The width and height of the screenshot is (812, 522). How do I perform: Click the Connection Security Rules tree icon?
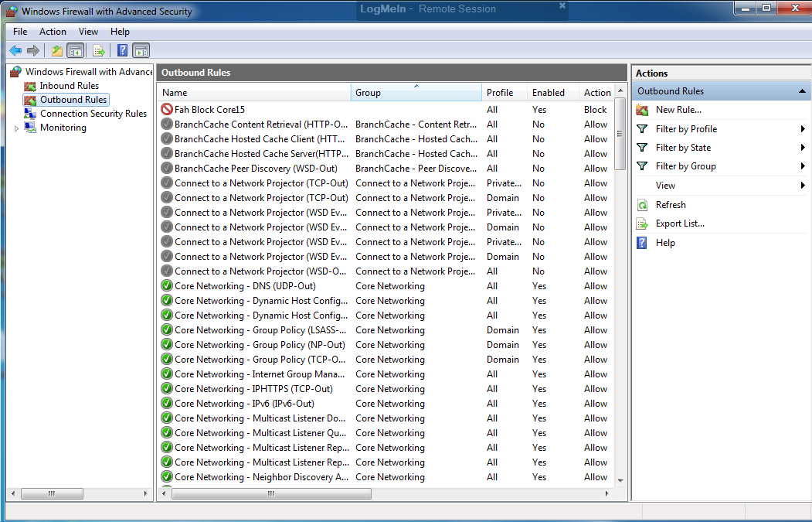pos(30,114)
